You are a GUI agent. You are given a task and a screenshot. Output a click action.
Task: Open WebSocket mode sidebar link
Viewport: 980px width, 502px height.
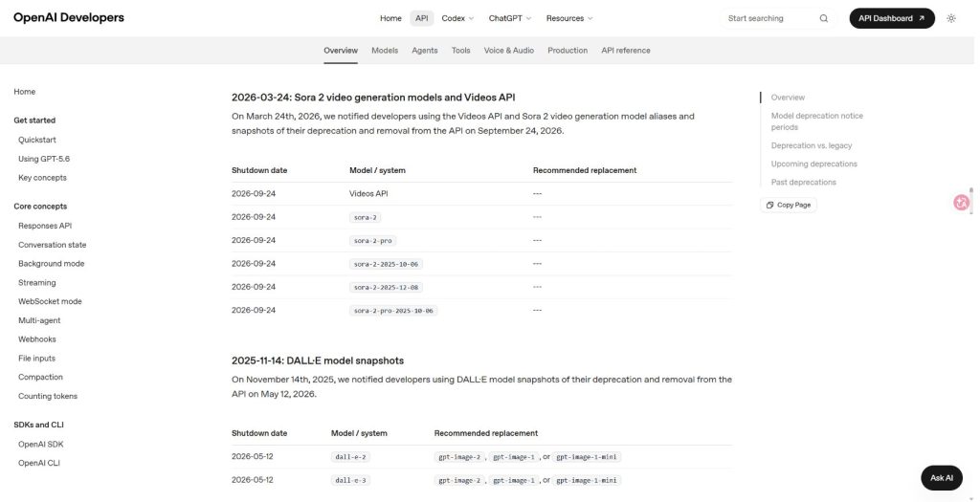click(x=50, y=301)
